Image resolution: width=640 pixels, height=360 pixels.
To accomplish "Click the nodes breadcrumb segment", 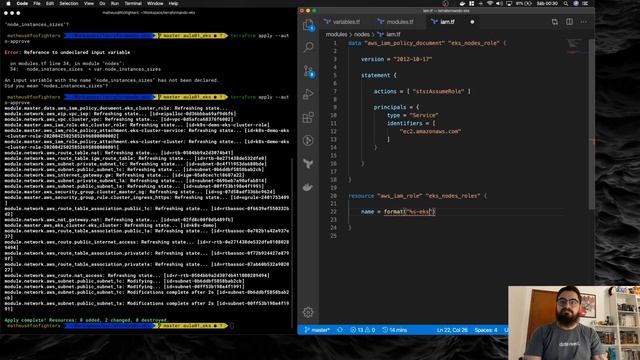I will click(361, 34).
